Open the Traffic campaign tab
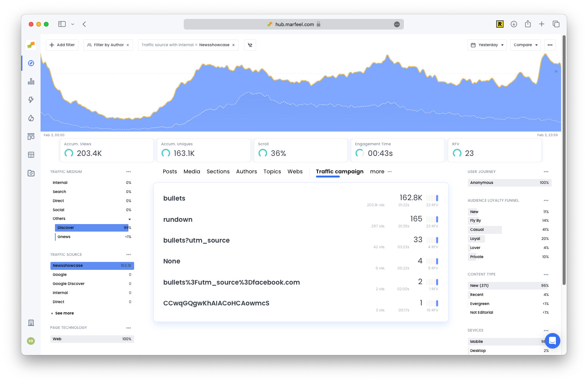Image resolution: width=588 pixels, height=383 pixels. (339, 171)
